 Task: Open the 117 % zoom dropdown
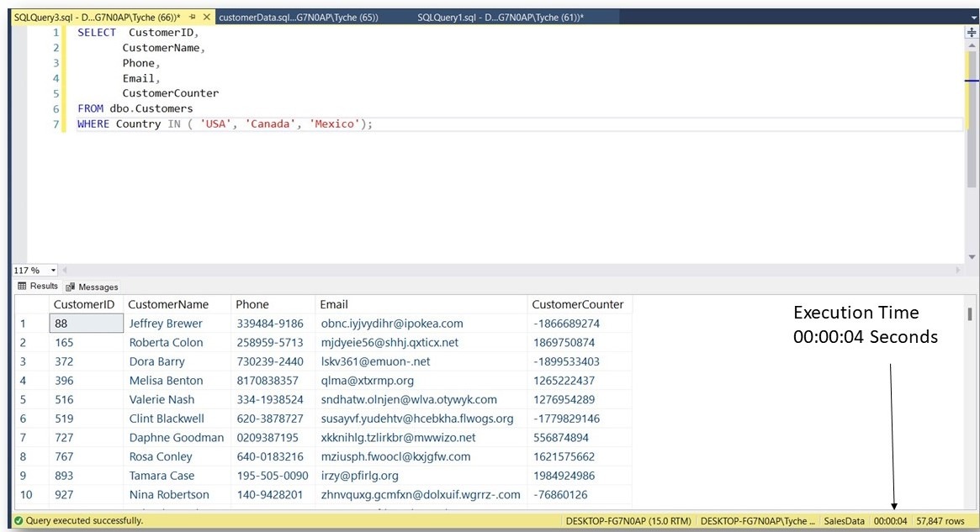pyautogui.click(x=53, y=271)
